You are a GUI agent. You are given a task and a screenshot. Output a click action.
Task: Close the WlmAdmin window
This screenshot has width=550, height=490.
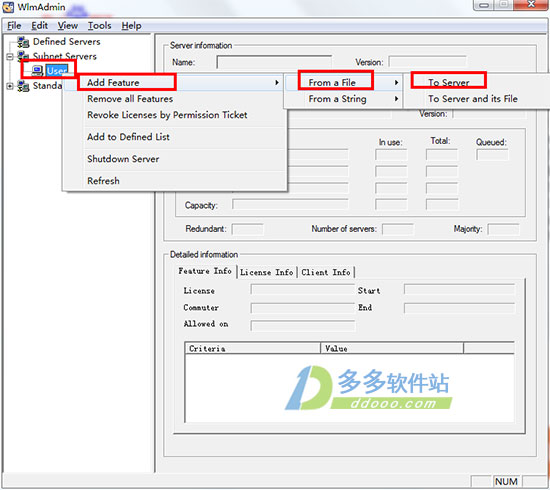click(x=531, y=5)
